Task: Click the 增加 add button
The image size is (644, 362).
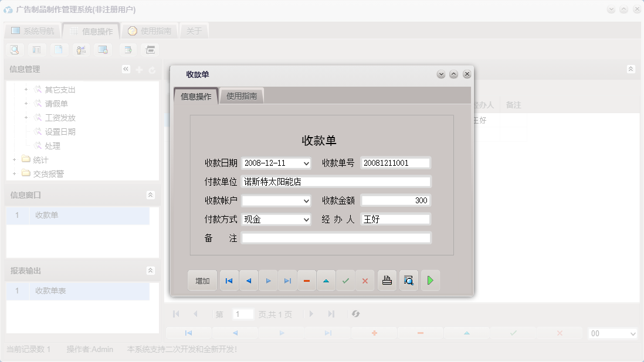Action: (x=202, y=280)
